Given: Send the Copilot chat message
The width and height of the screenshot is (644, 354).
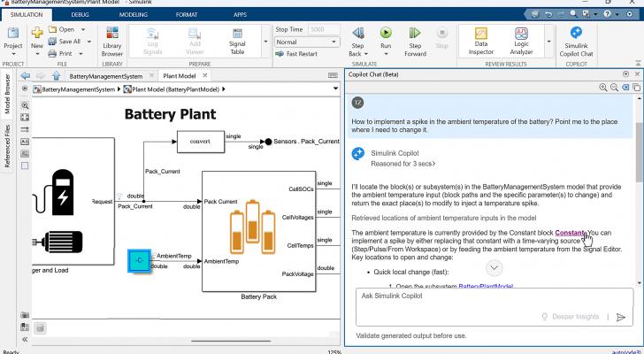Looking at the screenshot, I should (x=621, y=317).
